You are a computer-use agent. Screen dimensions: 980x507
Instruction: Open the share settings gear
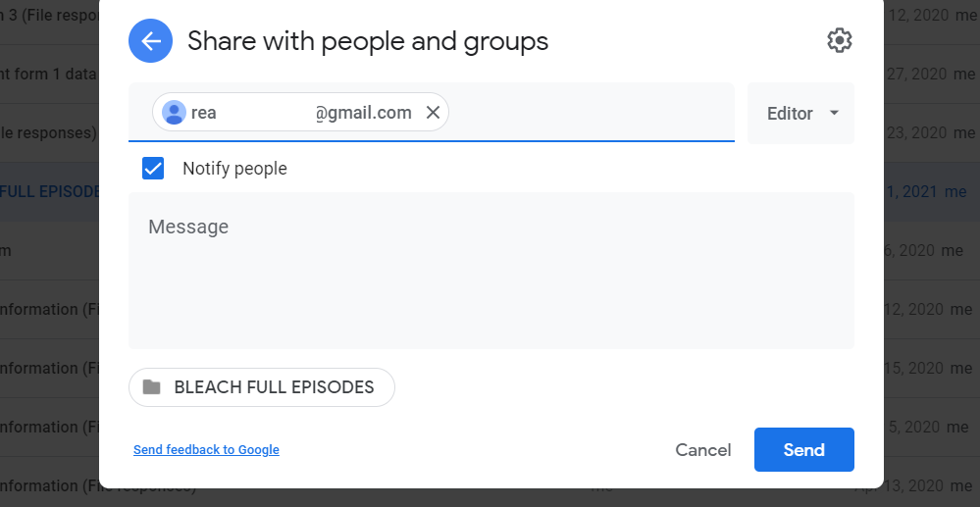[x=839, y=40]
